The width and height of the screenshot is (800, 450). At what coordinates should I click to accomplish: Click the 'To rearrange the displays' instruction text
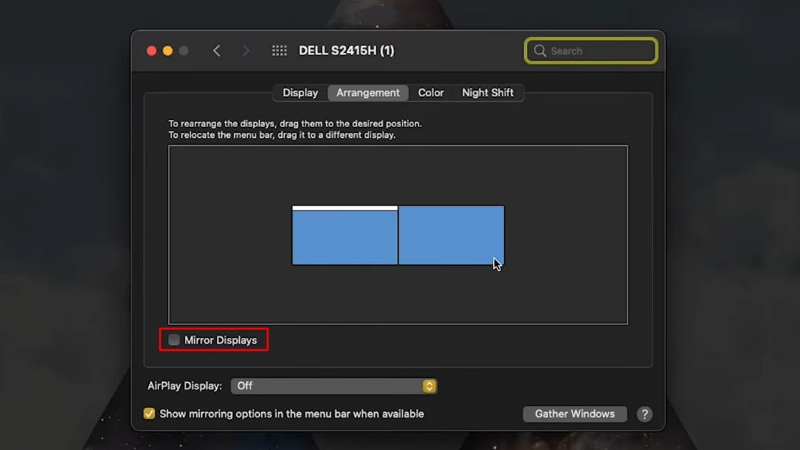pyautogui.click(x=295, y=123)
